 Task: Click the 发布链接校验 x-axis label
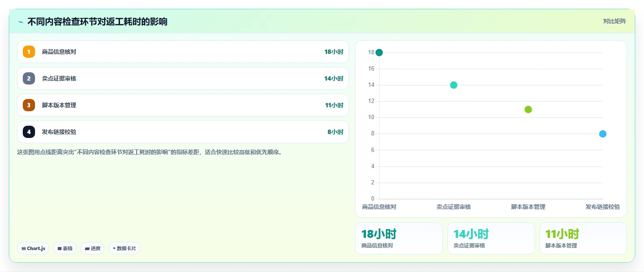click(602, 207)
